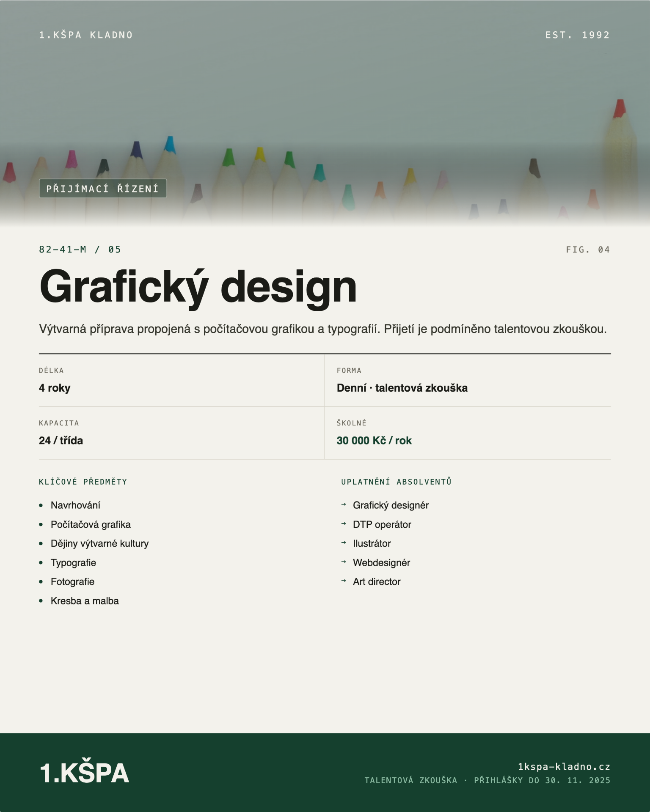Click the ŠKOLNÉ label
Viewport: 650px width, 812px height.
[x=352, y=423]
